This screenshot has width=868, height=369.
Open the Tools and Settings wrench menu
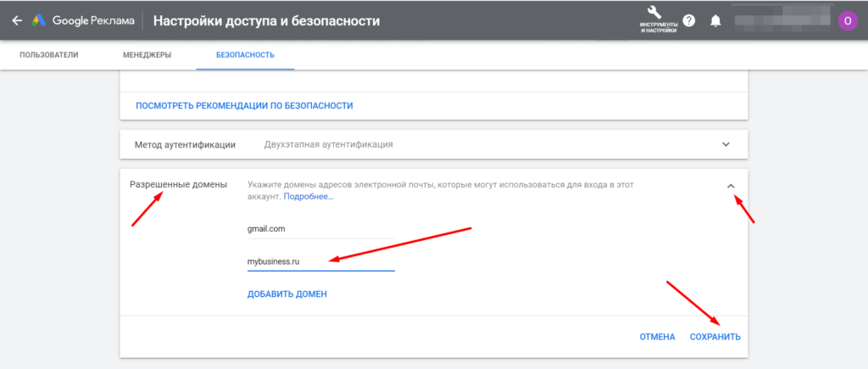tap(658, 17)
